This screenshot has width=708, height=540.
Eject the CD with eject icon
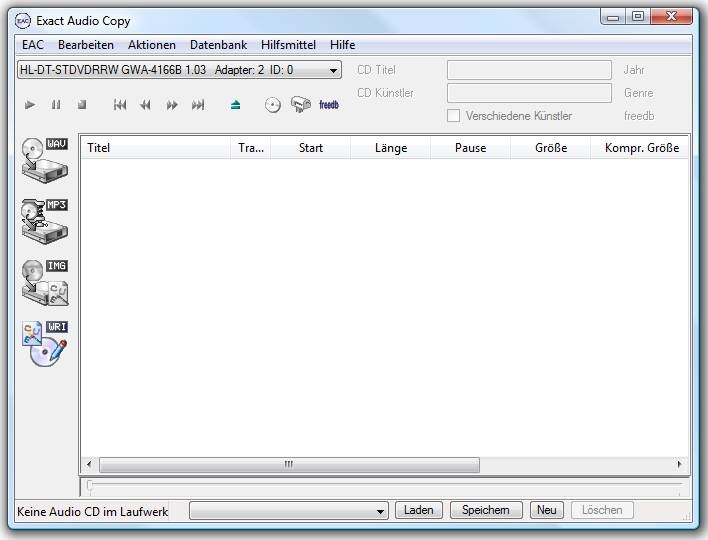(x=235, y=105)
